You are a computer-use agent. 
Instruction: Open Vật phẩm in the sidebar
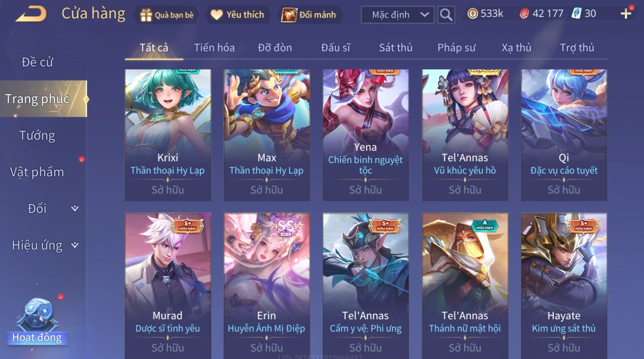pyautogui.click(x=37, y=172)
